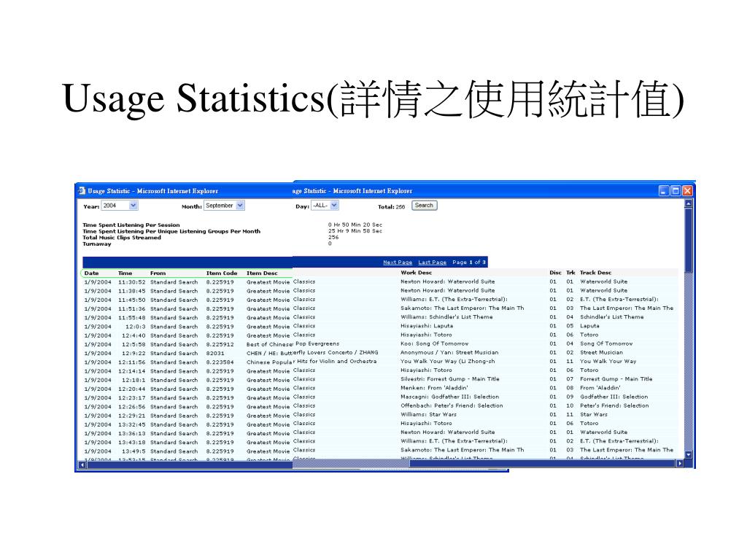
Task: Maximize the Usage Statistic window
Action: pos(676,191)
